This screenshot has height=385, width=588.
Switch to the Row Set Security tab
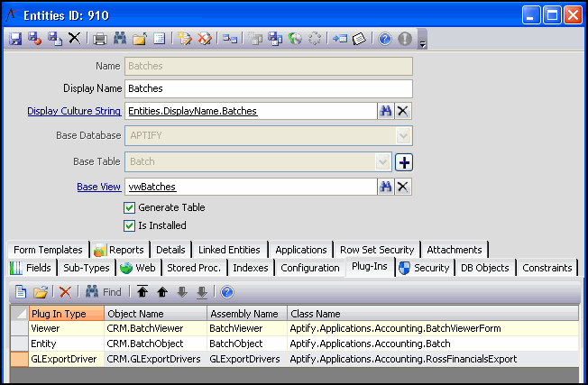377,250
